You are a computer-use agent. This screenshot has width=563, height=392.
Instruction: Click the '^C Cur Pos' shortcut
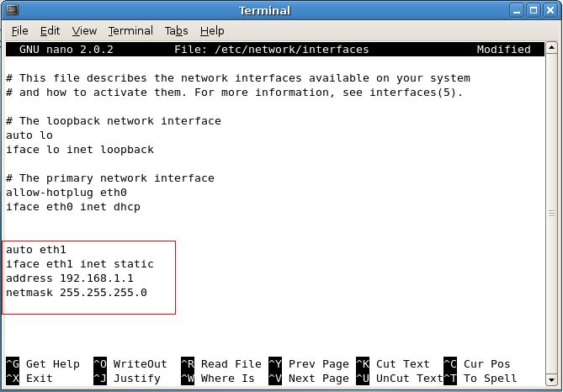477,364
